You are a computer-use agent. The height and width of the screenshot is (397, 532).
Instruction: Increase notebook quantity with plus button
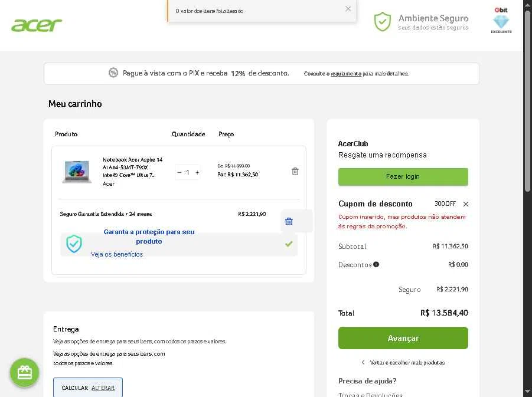point(197,173)
